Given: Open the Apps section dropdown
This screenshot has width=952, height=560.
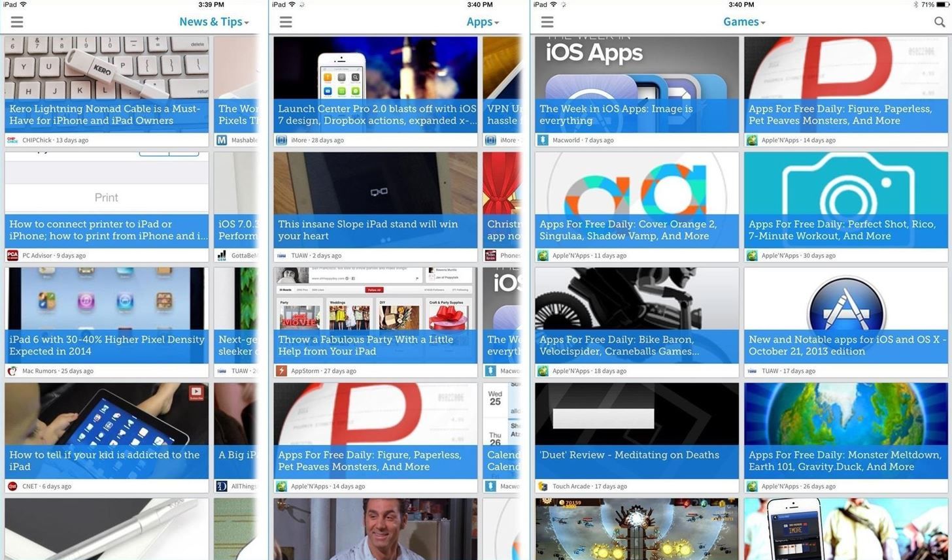Looking at the screenshot, I should point(483,22).
